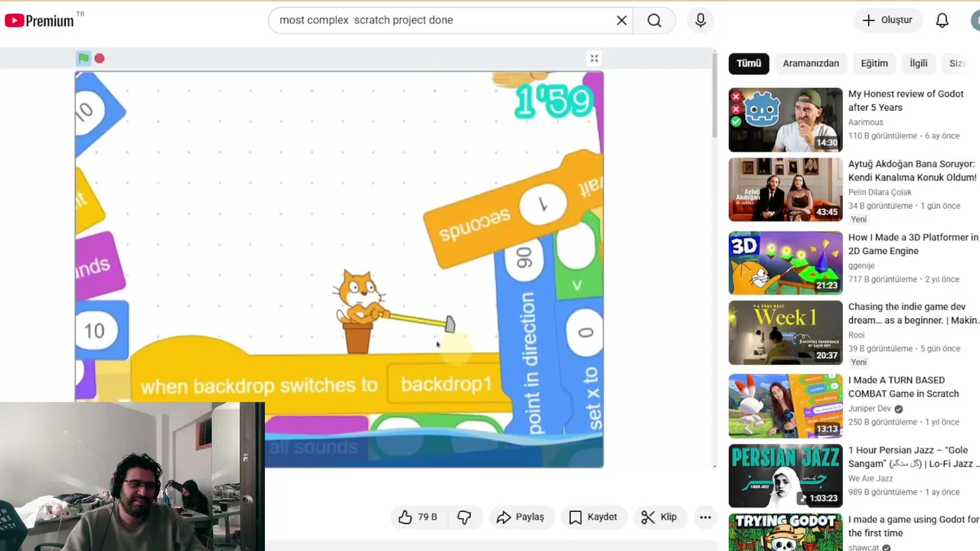
Task: Click the green flag in video
Action: [83, 58]
